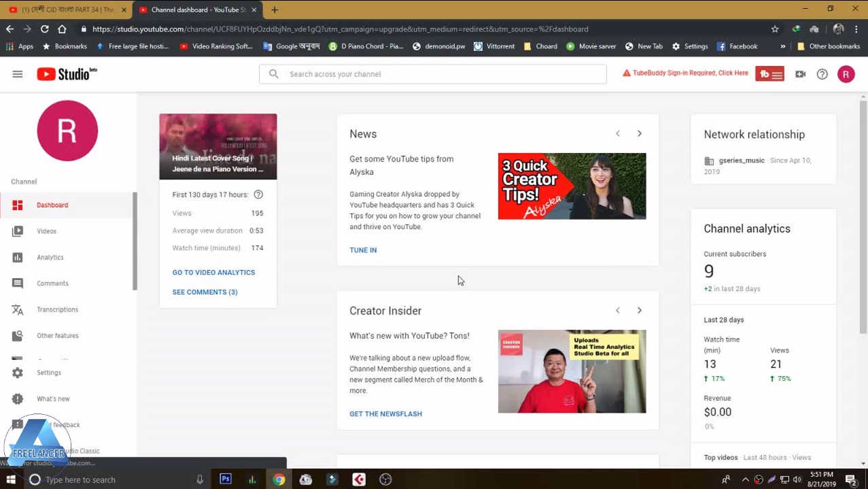Advance Creator Insider card with right chevron
This screenshot has height=489, width=868.
[639, 311]
